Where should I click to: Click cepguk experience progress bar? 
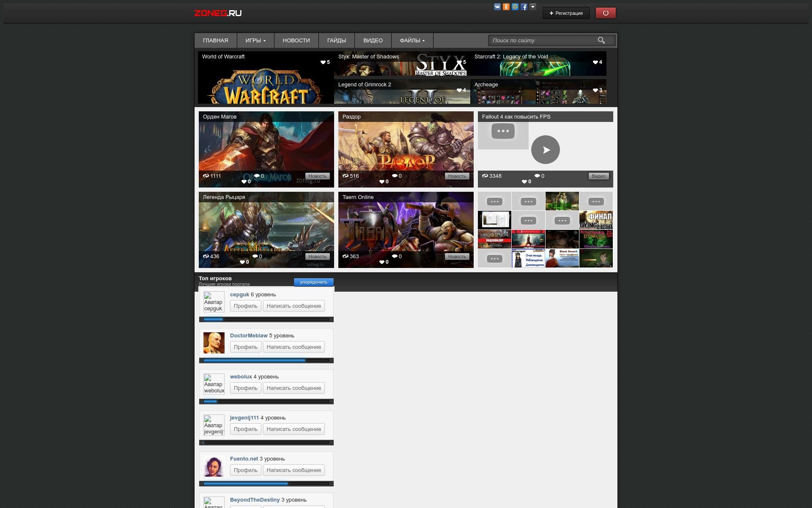(266, 320)
